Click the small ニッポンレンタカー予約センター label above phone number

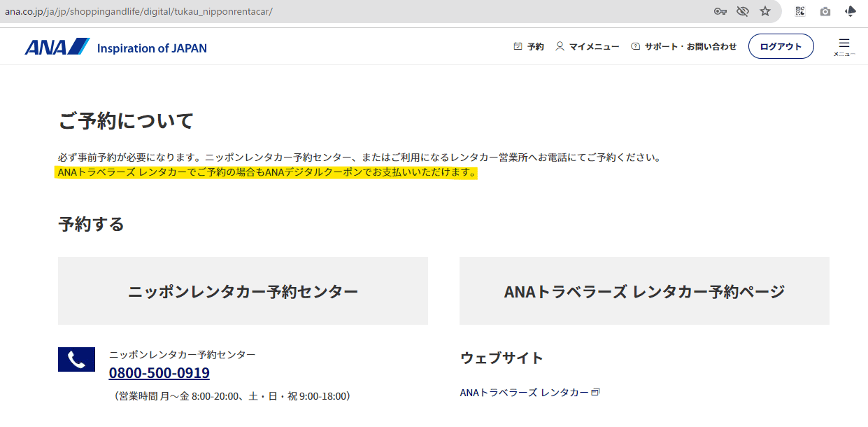[183, 354]
